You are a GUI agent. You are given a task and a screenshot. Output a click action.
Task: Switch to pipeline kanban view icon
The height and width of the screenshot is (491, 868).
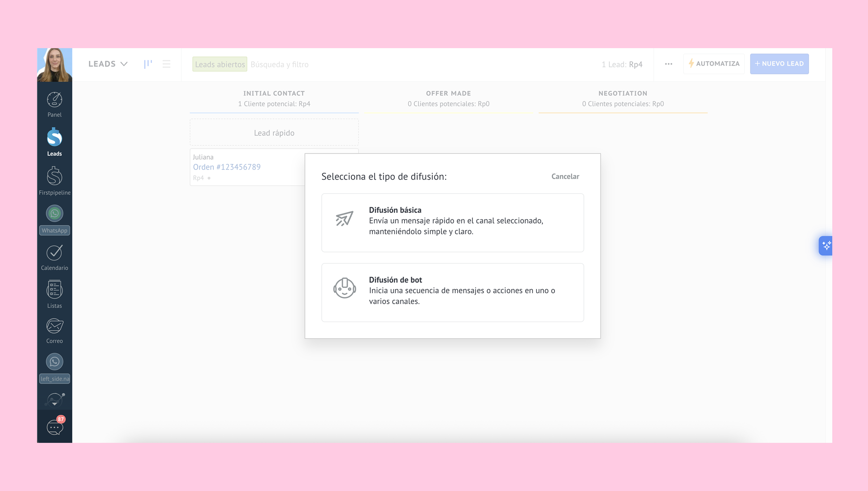tap(148, 64)
